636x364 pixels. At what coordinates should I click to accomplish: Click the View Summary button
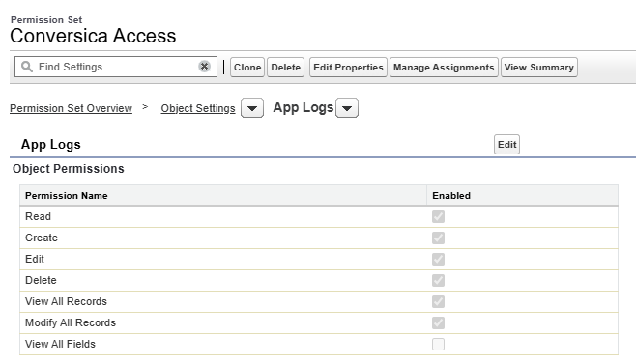[x=539, y=67]
